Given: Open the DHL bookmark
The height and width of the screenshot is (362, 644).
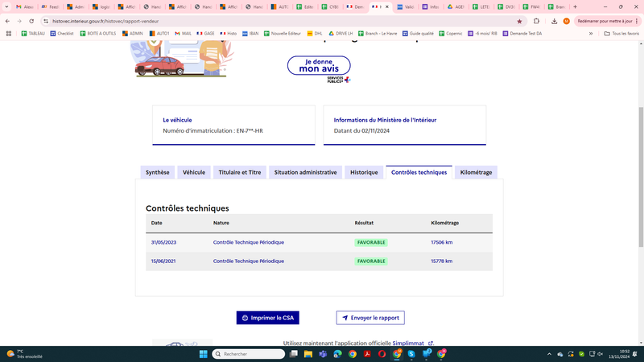Looking at the screenshot, I should (x=315, y=34).
